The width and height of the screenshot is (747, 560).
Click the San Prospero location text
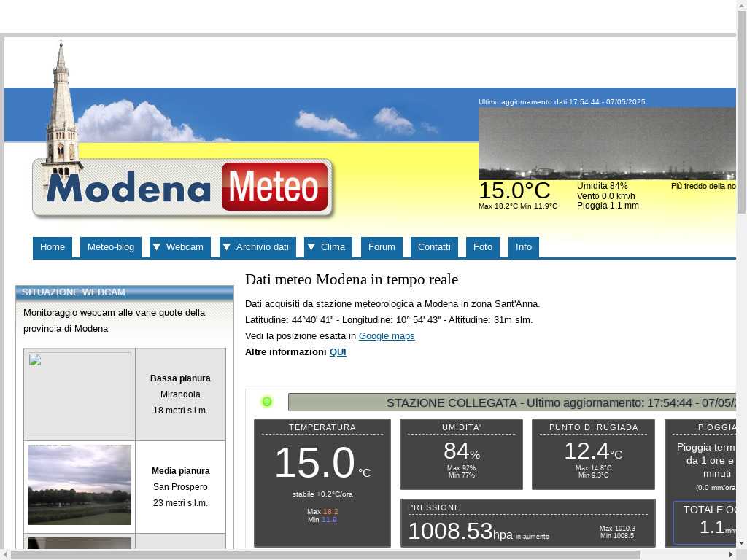point(180,486)
